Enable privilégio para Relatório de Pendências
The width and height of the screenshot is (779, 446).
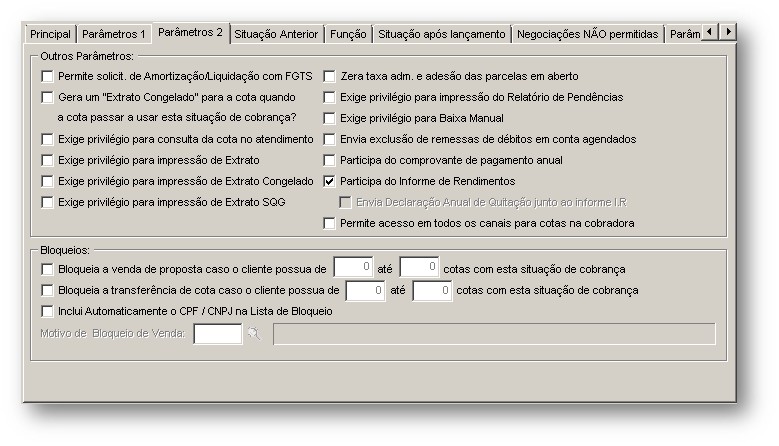[329, 97]
